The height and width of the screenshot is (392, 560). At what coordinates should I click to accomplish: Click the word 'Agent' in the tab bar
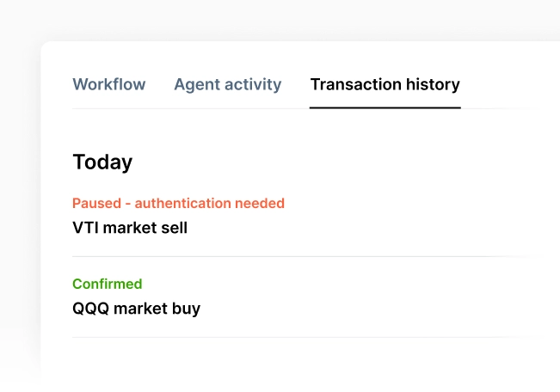coord(194,84)
